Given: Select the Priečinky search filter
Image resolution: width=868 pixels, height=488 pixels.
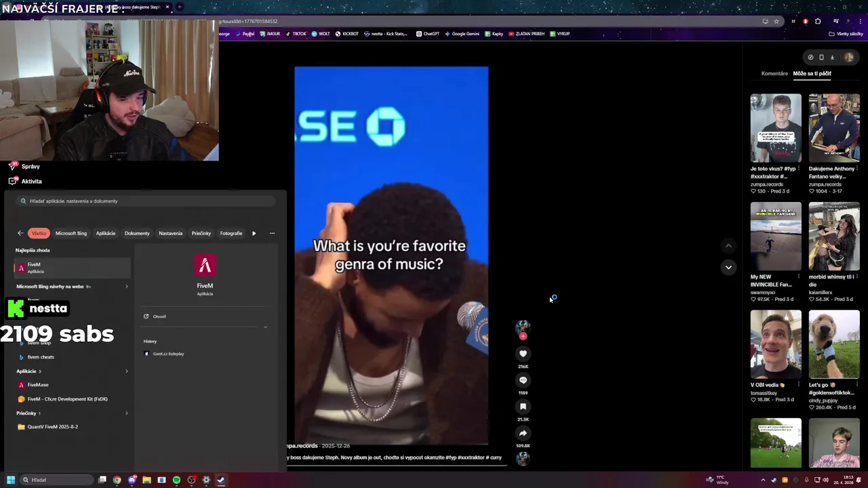Looking at the screenshot, I should [201, 233].
